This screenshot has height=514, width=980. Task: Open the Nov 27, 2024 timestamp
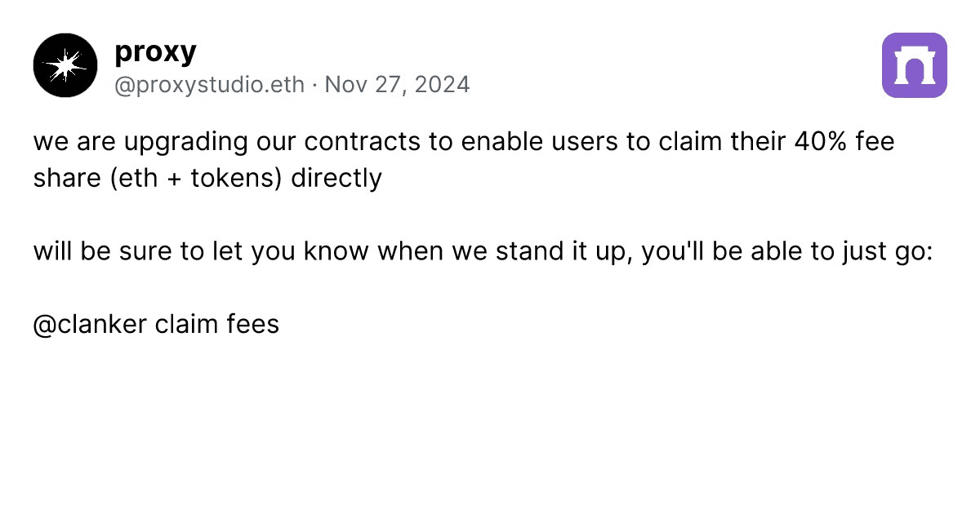(398, 85)
